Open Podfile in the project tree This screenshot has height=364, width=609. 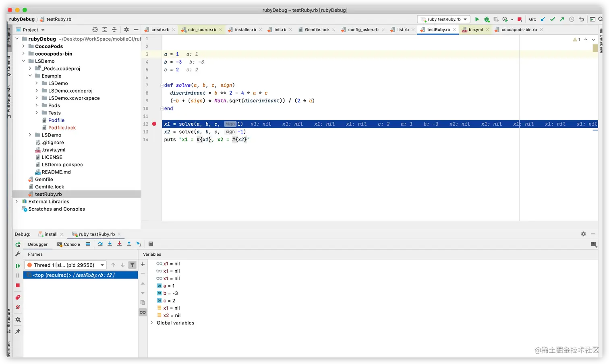tap(56, 120)
